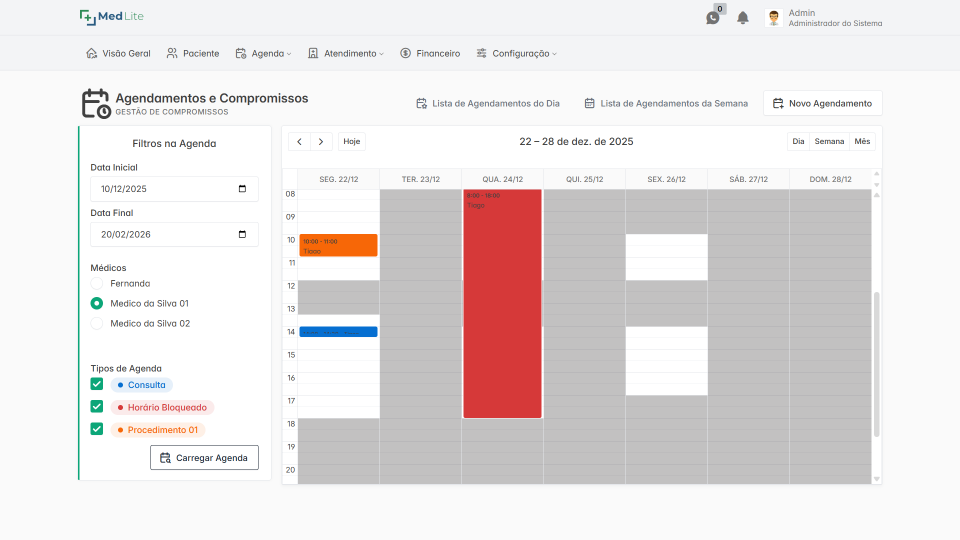
Task: Open the Financeiro menu item
Action: click(x=430, y=53)
